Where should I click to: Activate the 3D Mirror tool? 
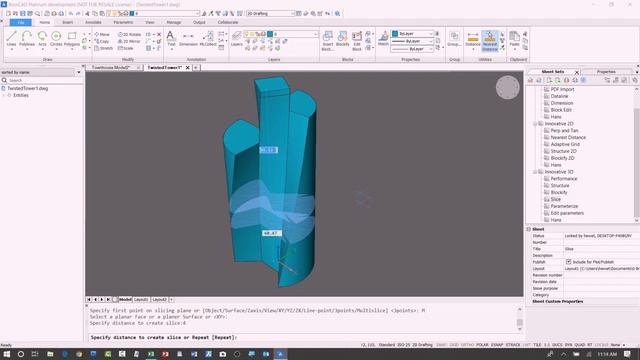coord(129,41)
